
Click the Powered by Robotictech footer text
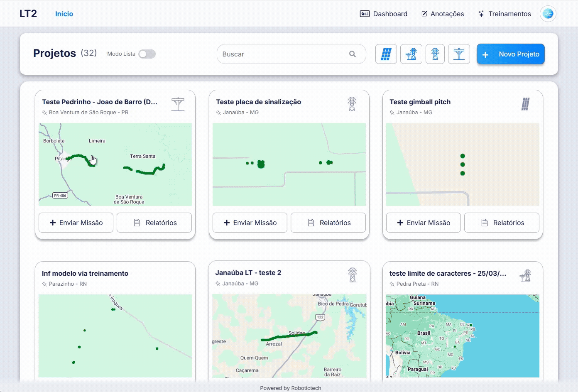pyautogui.click(x=291, y=388)
